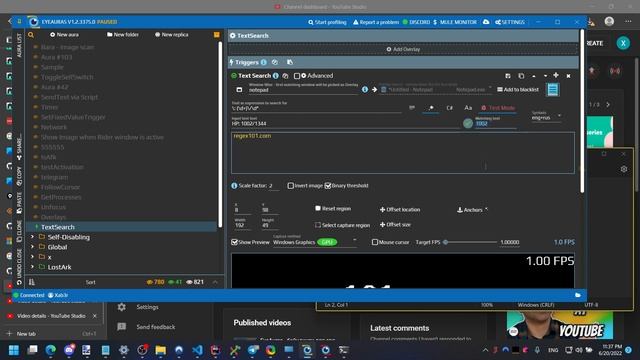Click the Triggers info icon
Viewport: 640px width, 360px height.
pos(264,62)
